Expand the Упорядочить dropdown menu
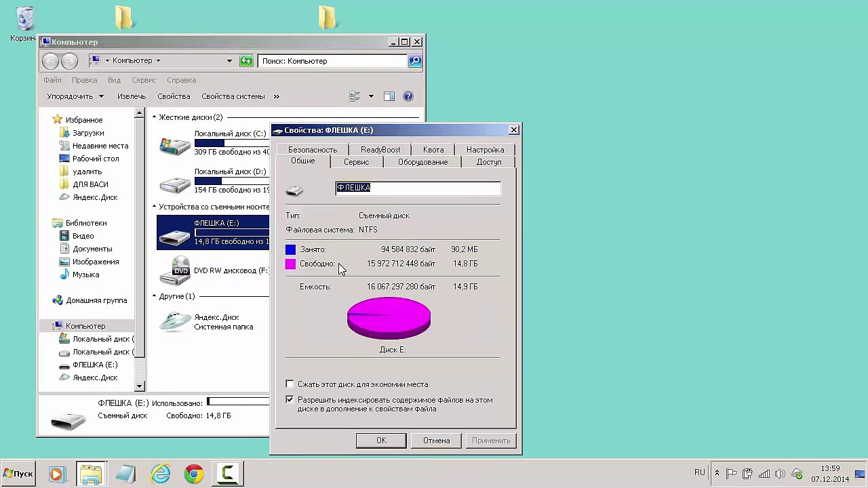868x488 pixels. [75, 96]
